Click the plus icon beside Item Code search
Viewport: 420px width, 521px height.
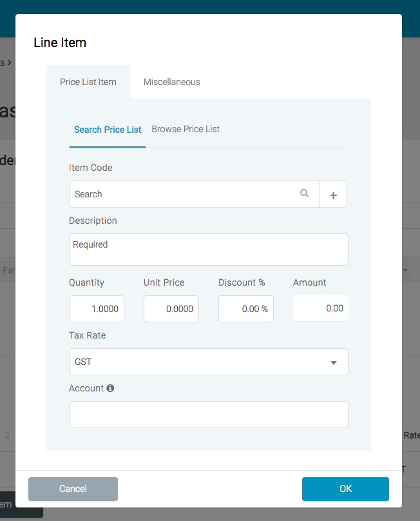coord(333,193)
